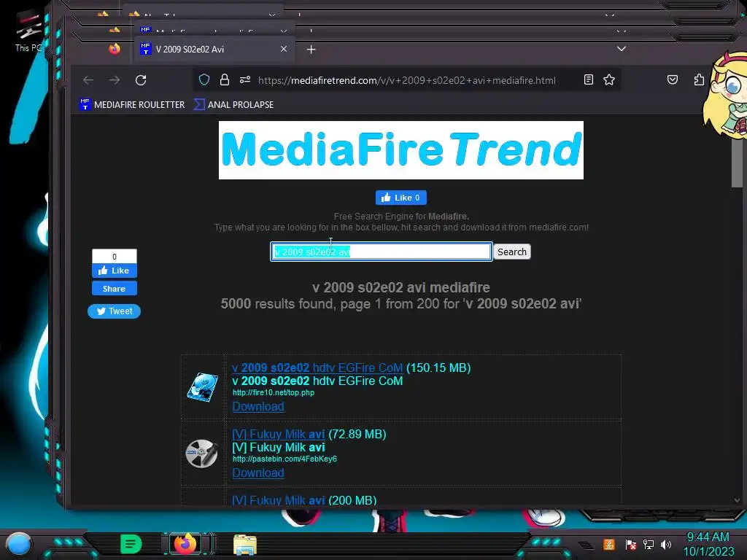747x560 pixels.
Task: Open site permissions icon in address bar
Action: tap(245, 79)
